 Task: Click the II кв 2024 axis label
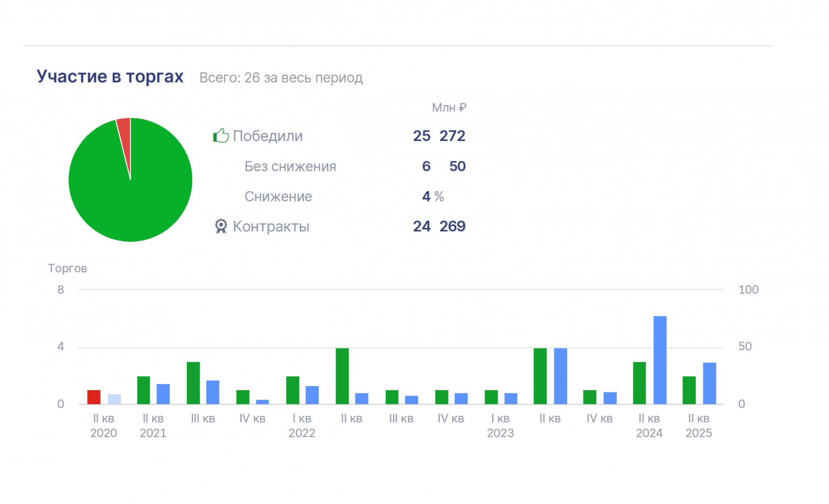click(649, 426)
